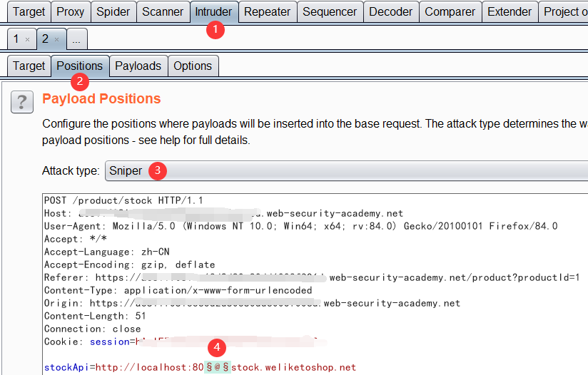This screenshot has width=588, height=375.
Task: Open the Comparer tab
Action: (x=450, y=11)
